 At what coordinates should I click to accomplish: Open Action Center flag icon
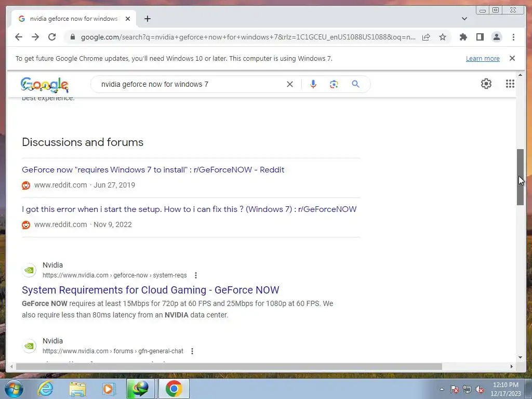point(455,389)
